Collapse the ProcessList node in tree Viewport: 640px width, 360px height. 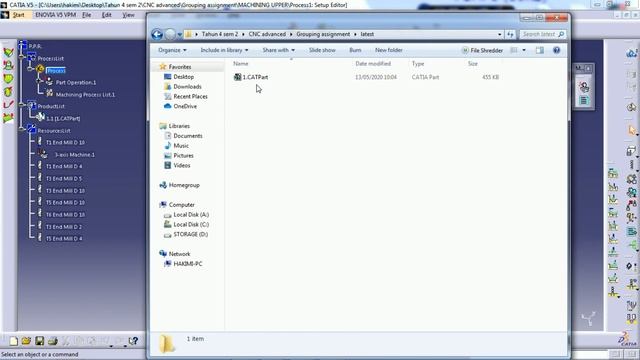(23, 58)
